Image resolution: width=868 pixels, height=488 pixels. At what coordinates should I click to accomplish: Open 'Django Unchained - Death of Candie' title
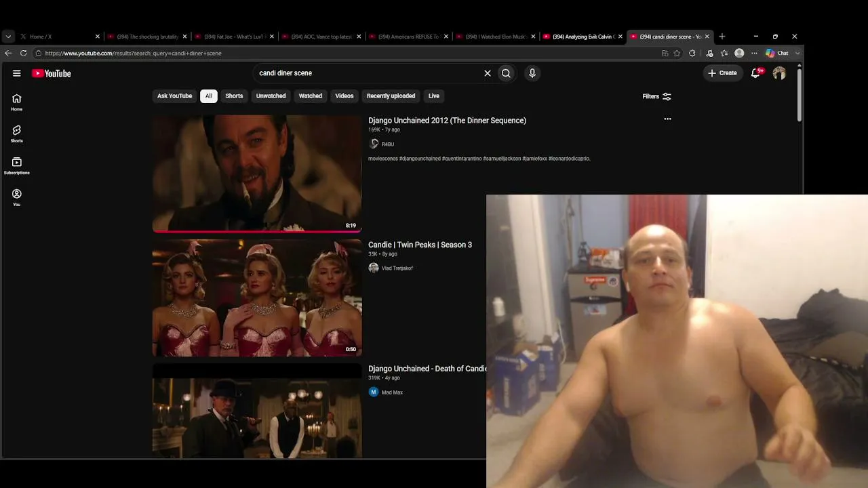427,369
